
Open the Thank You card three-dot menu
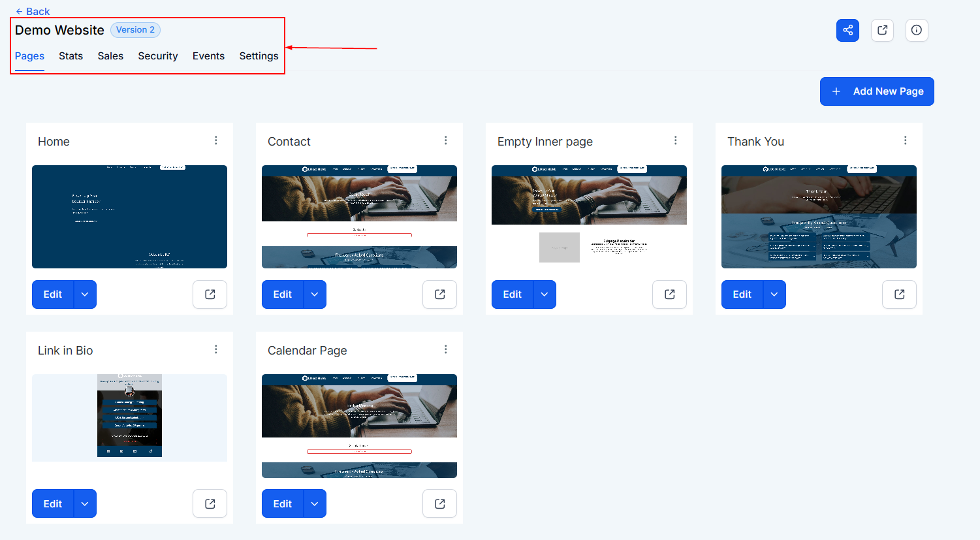click(906, 140)
